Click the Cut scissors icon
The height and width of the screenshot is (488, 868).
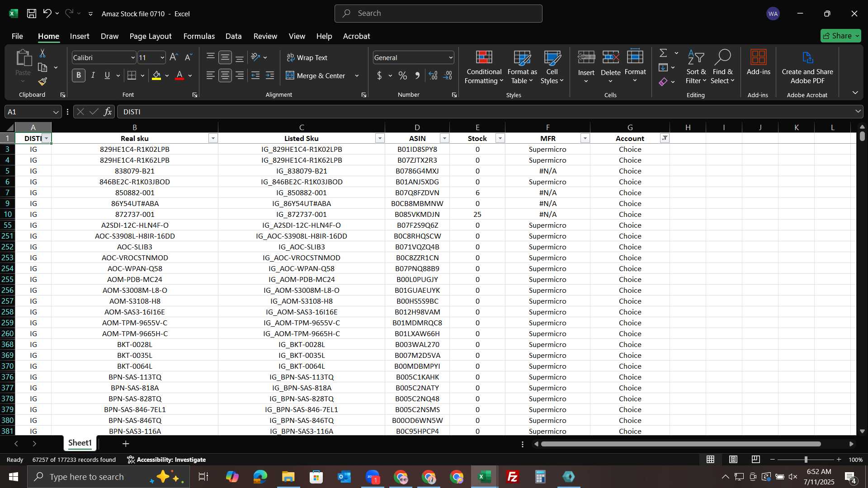(x=42, y=53)
